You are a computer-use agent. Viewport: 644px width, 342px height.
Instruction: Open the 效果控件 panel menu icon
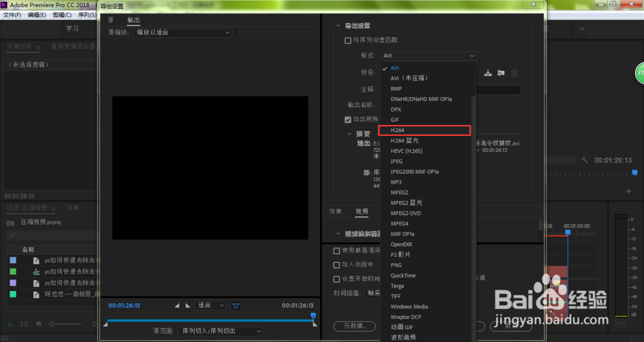point(37,47)
